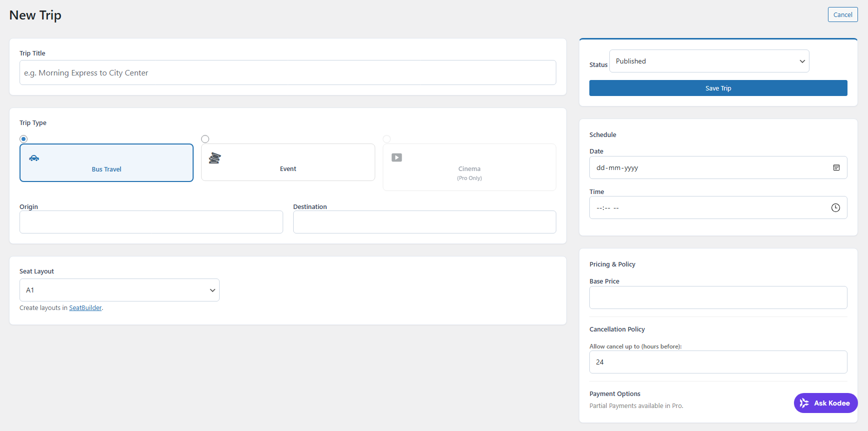Open the SeatBuilder link
This screenshot has width=868, height=431.
click(x=85, y=308)
